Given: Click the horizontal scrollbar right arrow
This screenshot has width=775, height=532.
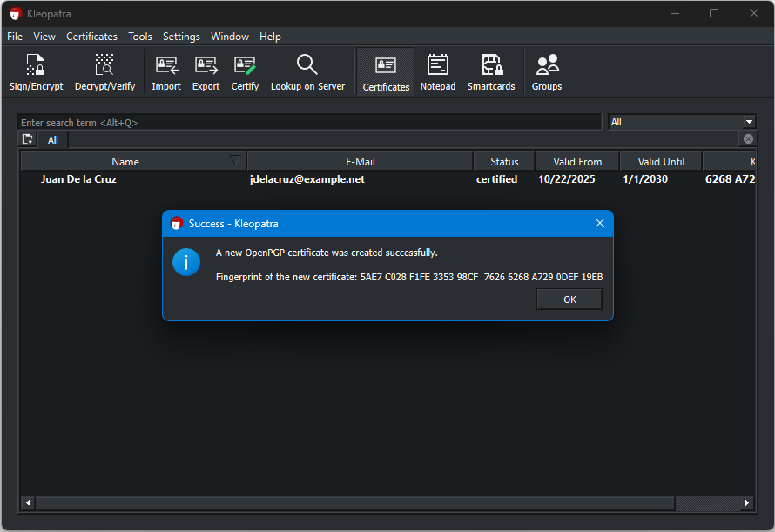Looking at the screenshot, I should pyautogui.click(x=747, y=503).
